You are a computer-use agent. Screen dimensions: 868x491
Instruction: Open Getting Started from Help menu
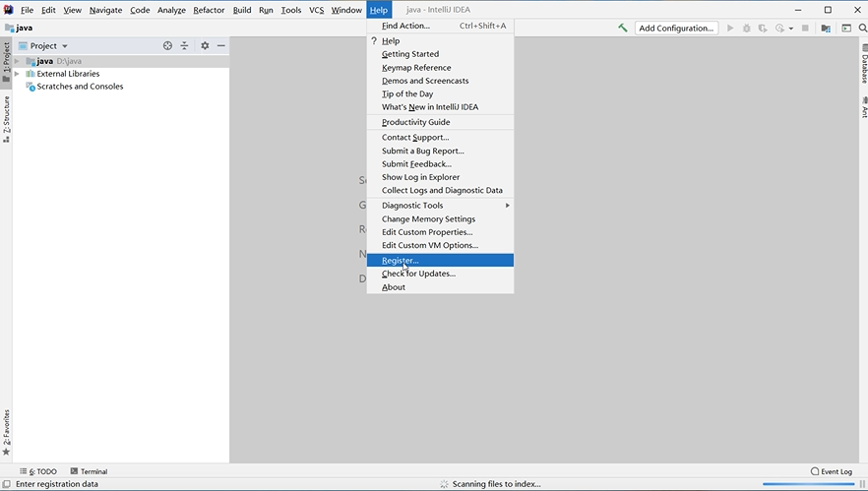coord(440,54)
